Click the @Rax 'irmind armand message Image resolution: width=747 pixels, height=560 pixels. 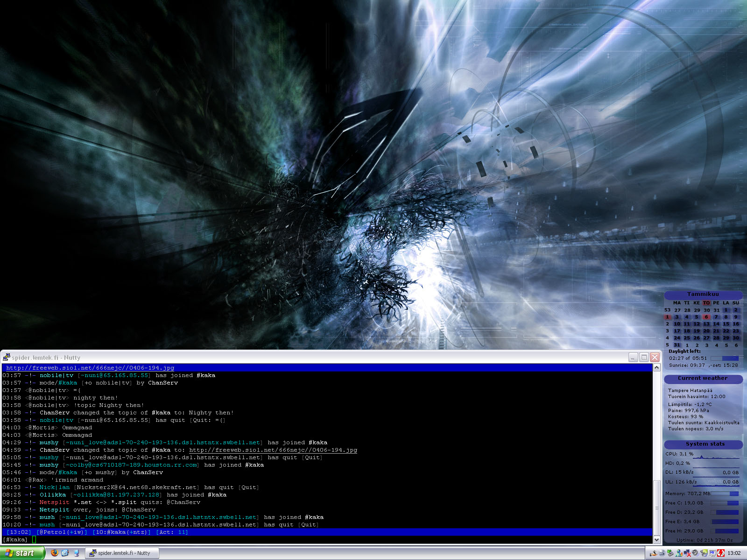coord(53,480)
